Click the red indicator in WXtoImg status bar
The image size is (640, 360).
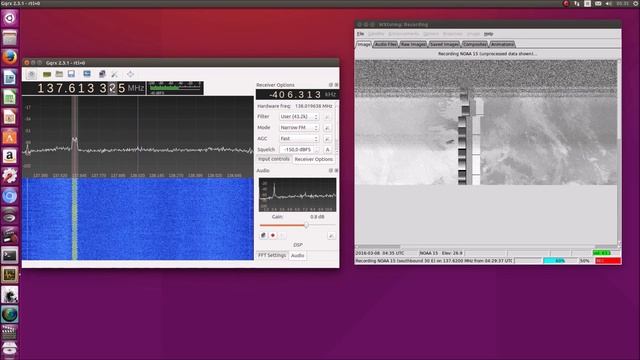click(x=608, y=260)
